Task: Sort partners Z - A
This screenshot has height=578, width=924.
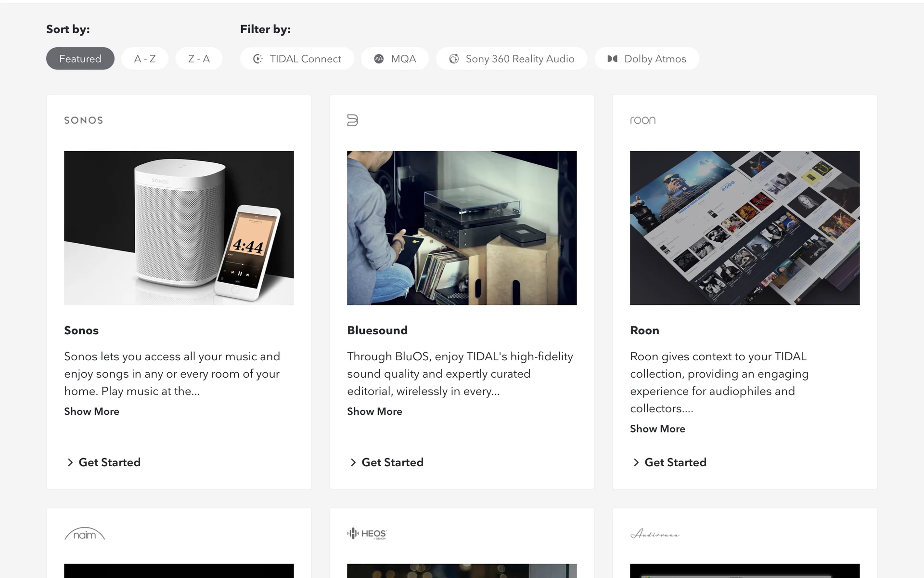Action: [199, 59]
